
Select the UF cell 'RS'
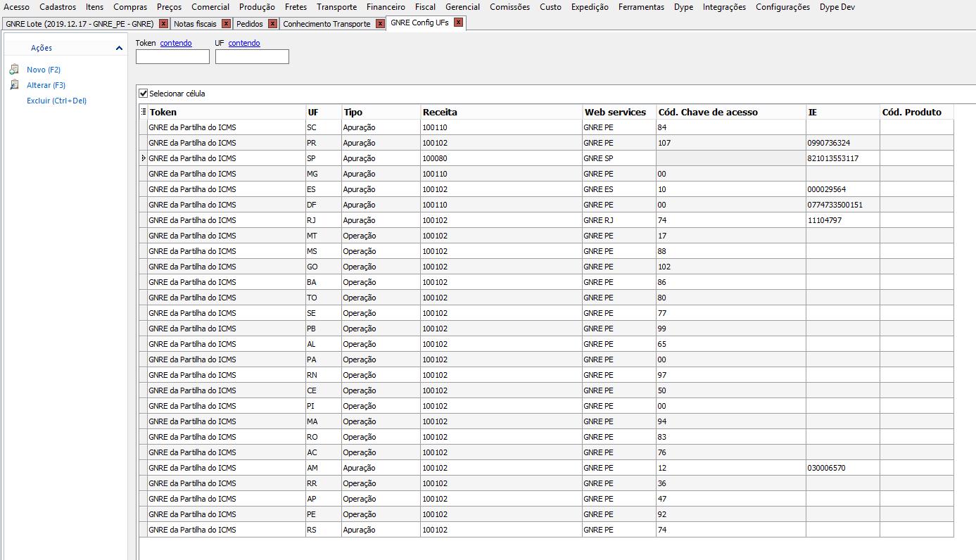pyautogui.click(x=324, y=530)
